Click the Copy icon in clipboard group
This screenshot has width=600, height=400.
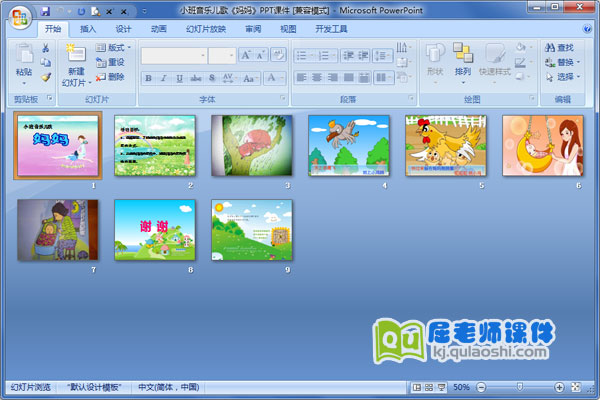click(46, 62)
